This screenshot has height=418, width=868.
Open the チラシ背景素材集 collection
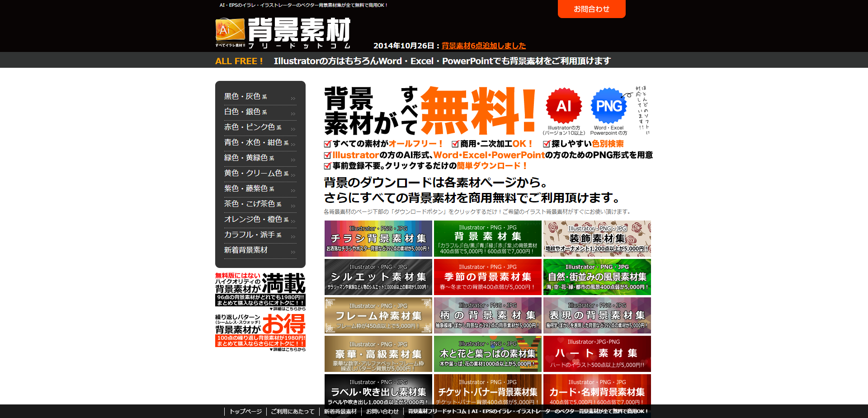(378, 238)
